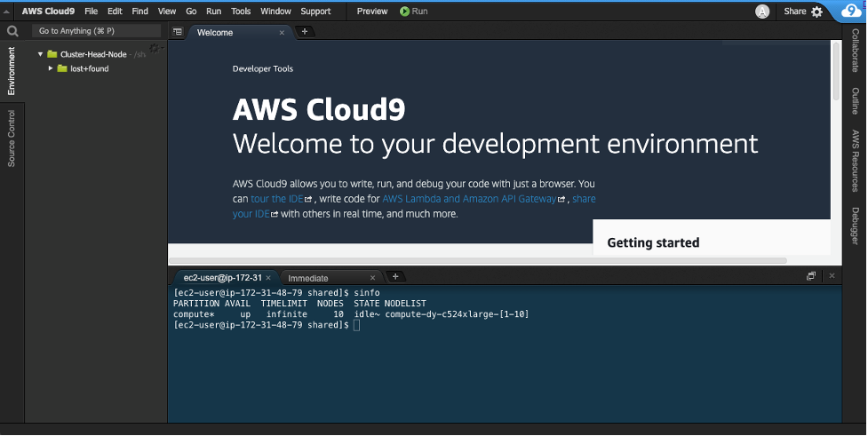Click the user avatar A icon
This screenshot has width=868, height=436.
click(x=762, y=12)
